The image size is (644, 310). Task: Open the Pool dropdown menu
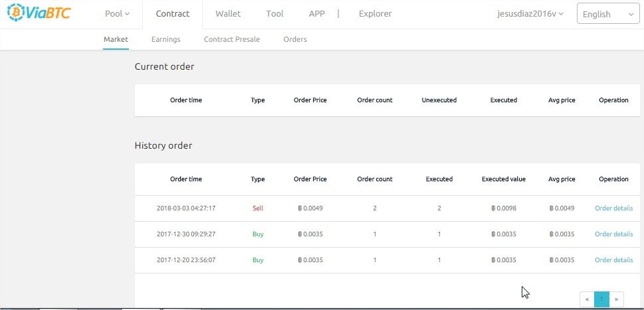point(117,13)
